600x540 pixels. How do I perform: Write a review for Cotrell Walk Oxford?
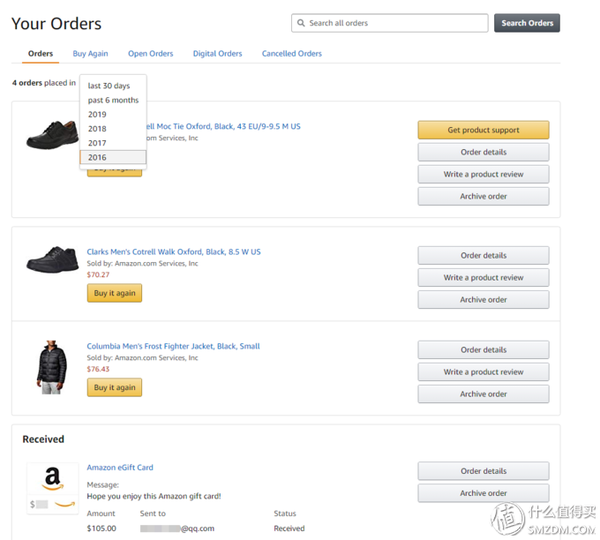tap(483, 277)
